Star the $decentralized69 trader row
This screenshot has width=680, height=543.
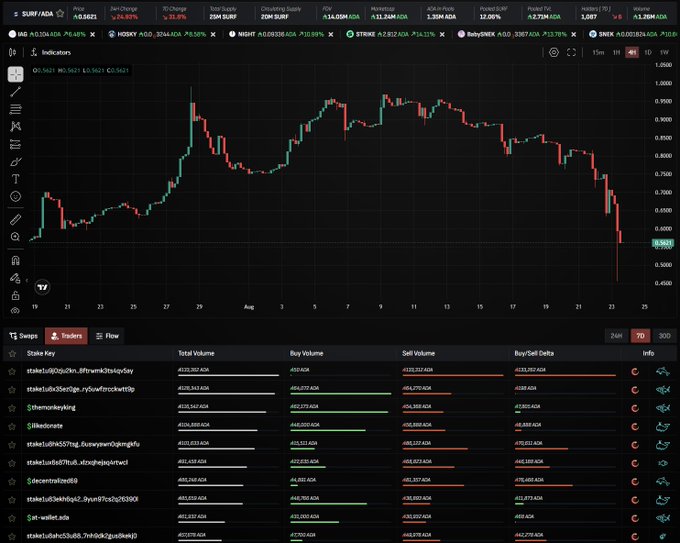pos(12,481)
